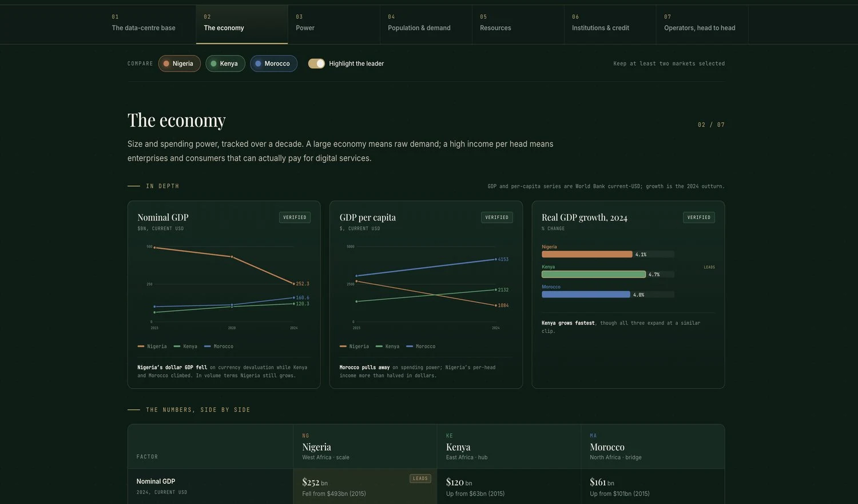Image resolution: width=858 pixels, height=504 pixels.
Task: Click the Real GDP growth, 2024 title
Action: point(585,217)
